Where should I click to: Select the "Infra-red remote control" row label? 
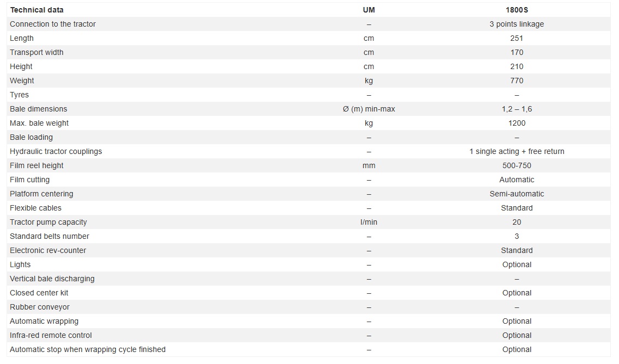[51, 335]
